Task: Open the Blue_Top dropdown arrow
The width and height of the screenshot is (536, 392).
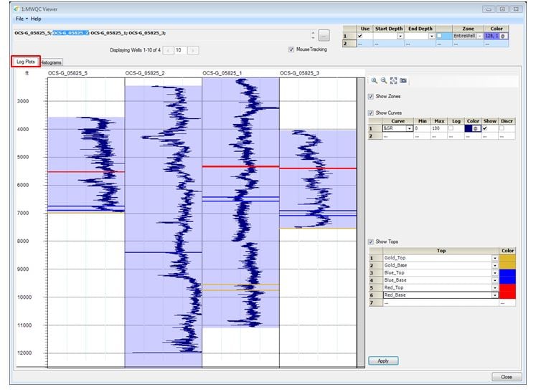Action: (494, 273)
